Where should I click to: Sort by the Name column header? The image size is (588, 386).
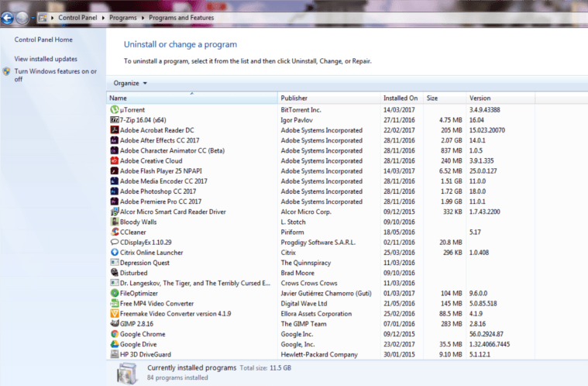(192, 98)
